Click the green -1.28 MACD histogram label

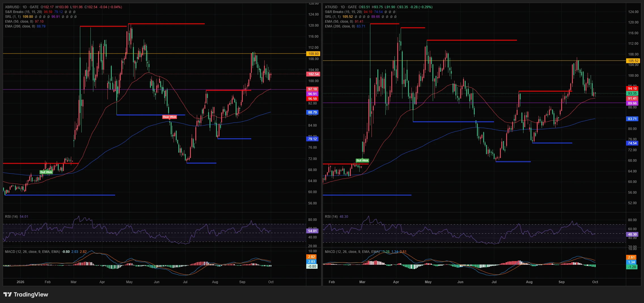click(x=632, y=267)
